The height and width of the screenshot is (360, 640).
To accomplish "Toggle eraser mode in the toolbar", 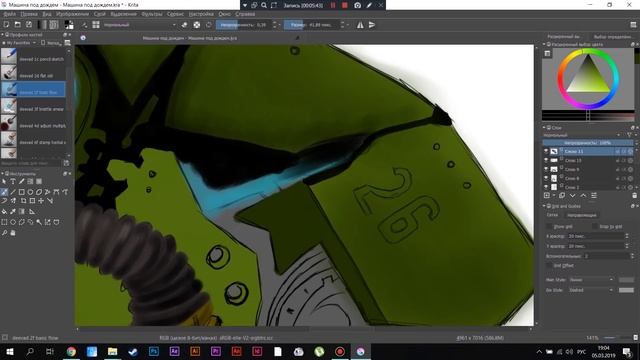I will click(184, 25).
